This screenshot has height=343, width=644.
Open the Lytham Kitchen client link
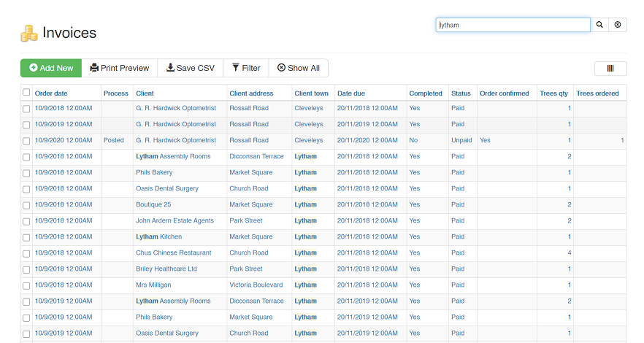159,236
